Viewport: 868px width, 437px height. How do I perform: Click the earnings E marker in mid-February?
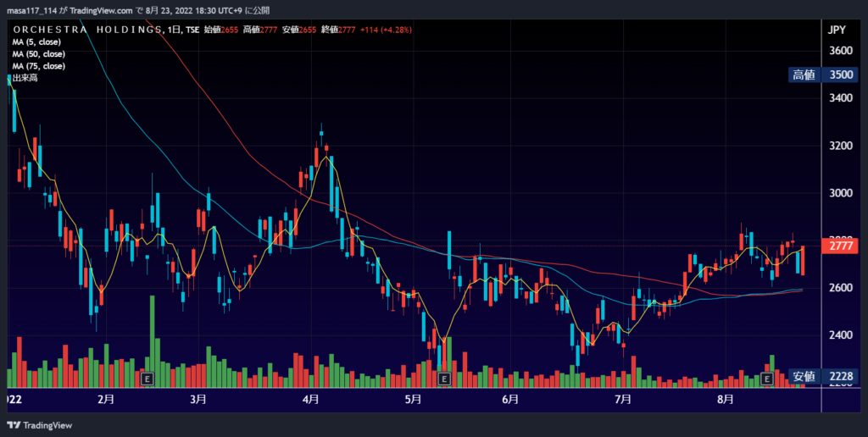click(147, 379)
